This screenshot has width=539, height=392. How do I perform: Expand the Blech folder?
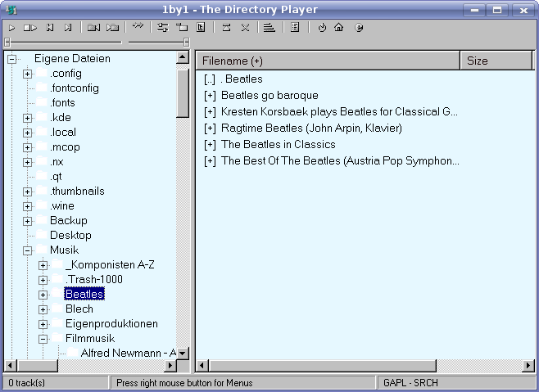(x=43, y=310)
